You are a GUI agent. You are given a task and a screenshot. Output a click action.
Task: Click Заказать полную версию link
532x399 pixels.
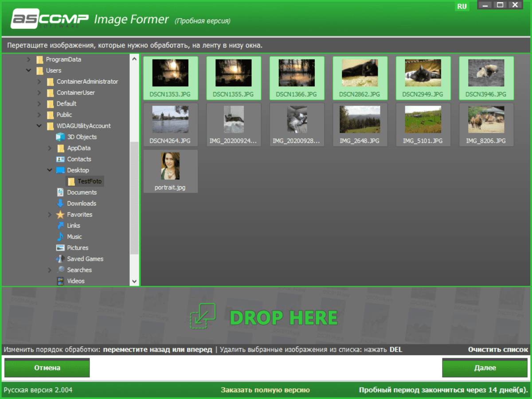click(266, 390)
